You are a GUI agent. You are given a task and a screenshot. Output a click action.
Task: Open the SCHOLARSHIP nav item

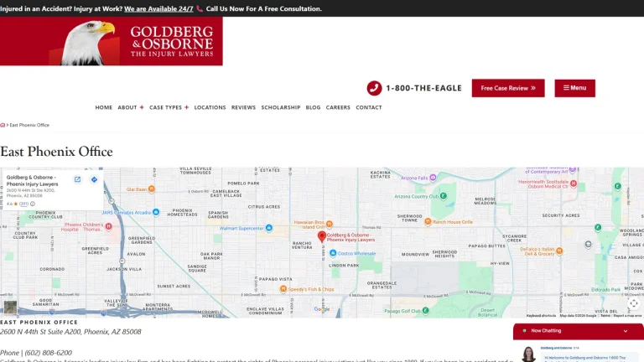281,107
